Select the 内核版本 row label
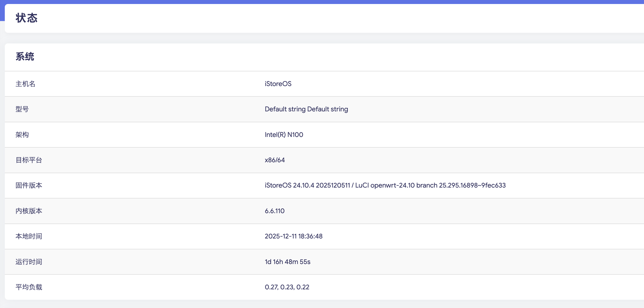The width and height of the screenshot is (644, 308). click(29, 211)
